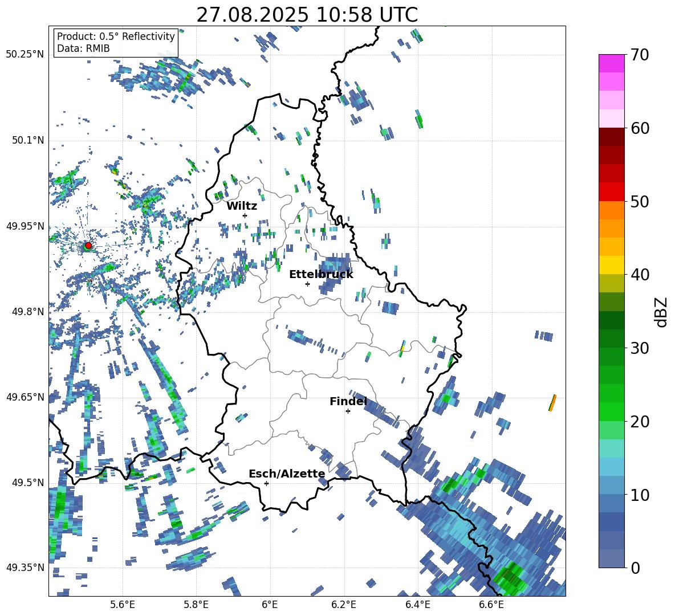Click the blue echo patch northeast of Ettelbruck
This screenshot has width=675, height=616.
coord(334,272)
